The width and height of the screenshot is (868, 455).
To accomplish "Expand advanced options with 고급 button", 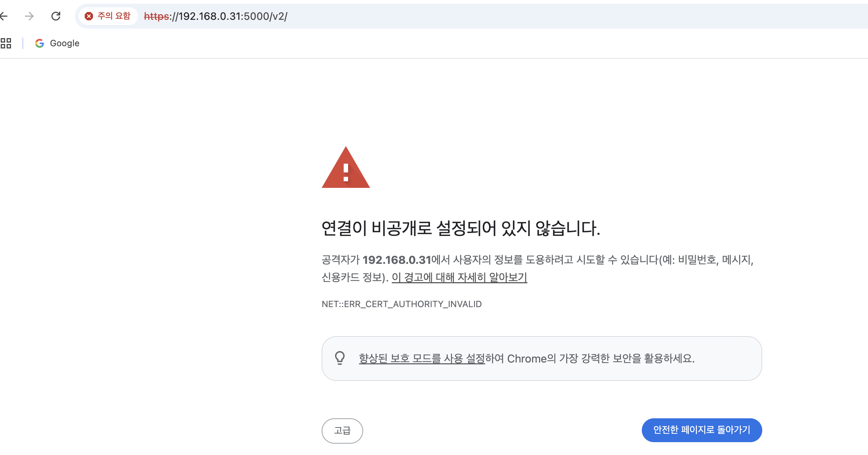I will click(342, 430).
